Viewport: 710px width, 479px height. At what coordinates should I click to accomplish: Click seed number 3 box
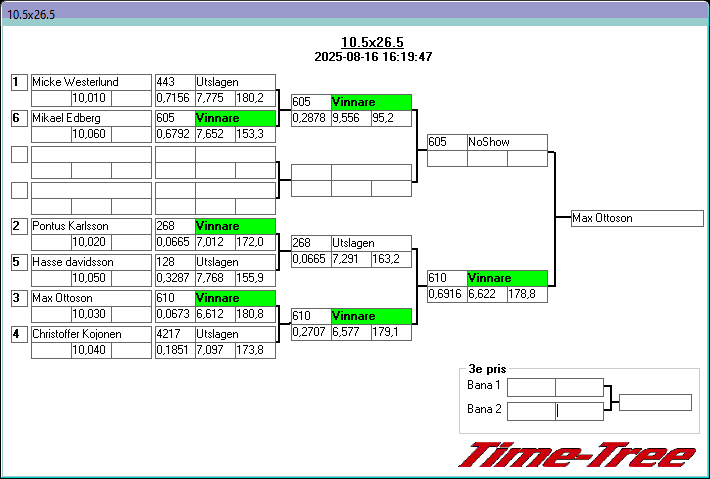19,298
